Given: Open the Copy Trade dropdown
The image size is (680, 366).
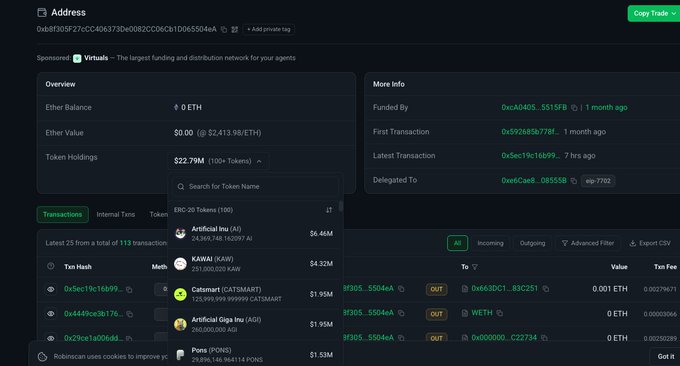Looking at the screenshot, I should point(654,13).
